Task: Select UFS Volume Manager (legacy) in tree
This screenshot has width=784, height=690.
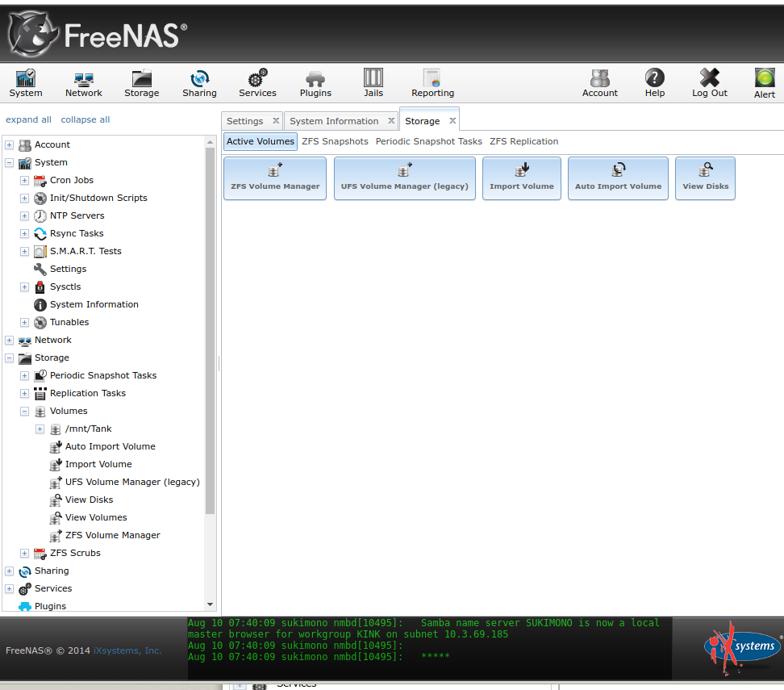Action: pos(124,482)
